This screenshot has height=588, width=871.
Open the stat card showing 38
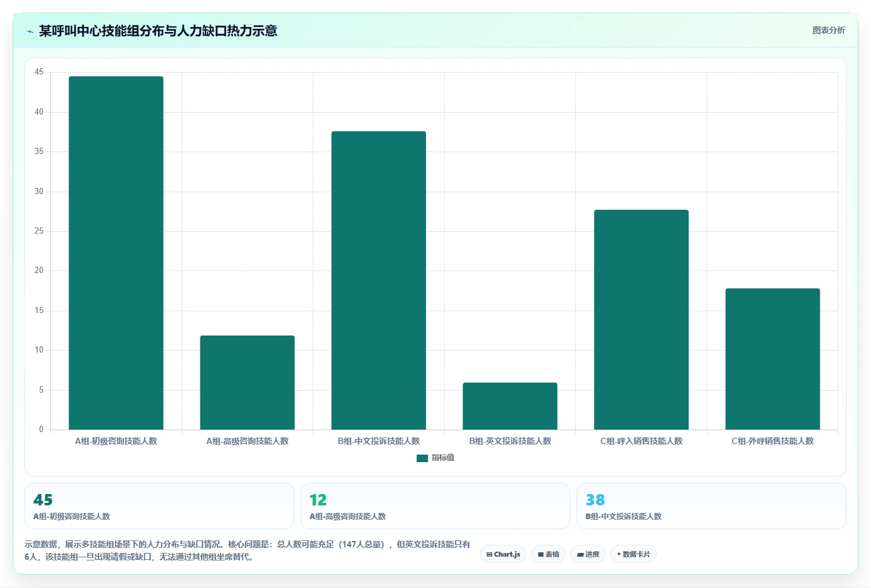[711, 506]
